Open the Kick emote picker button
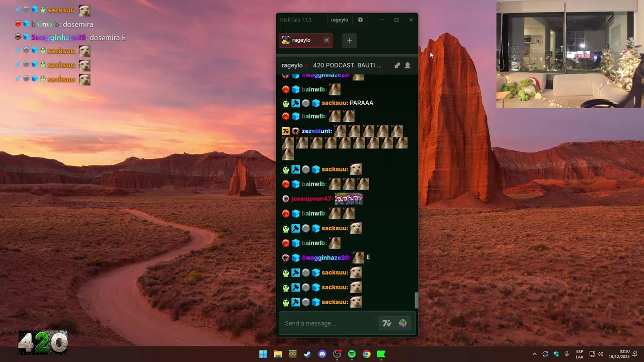 point(403,323)
